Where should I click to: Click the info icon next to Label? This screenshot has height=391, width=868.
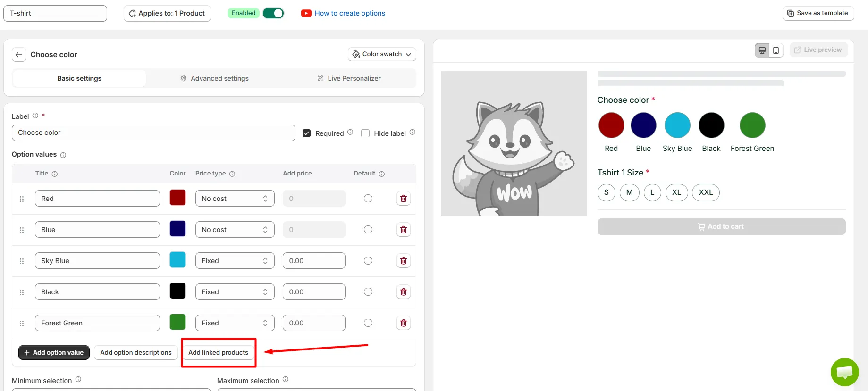[x=35, y=116]
